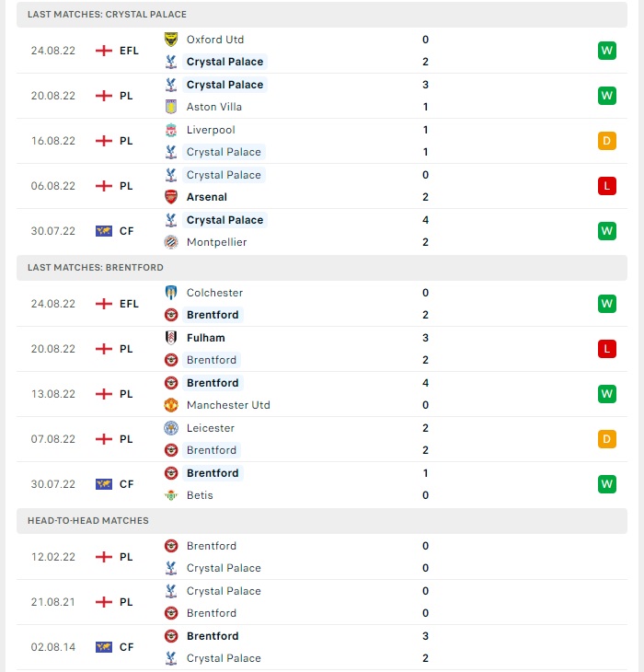Select the 12.02.22 Brentford vs Crystal Palace match
This screenshot has height=672, width=644.
(322, 557)
